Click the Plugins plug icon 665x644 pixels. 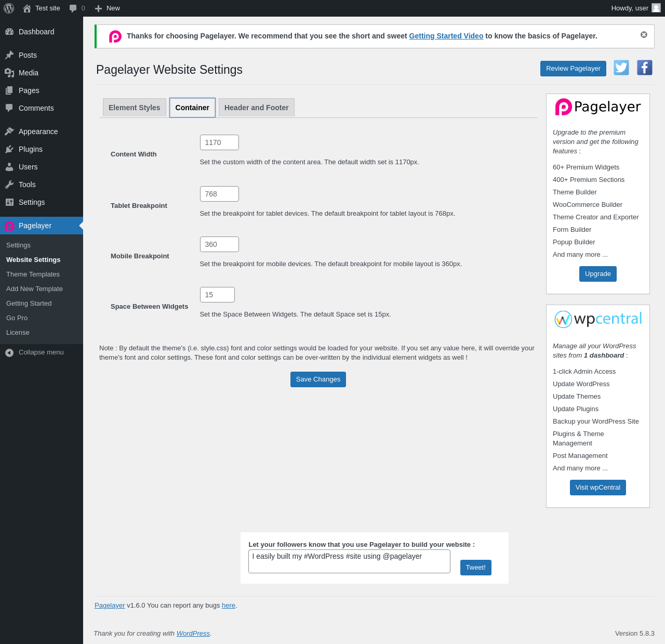[x=9, y=149]
